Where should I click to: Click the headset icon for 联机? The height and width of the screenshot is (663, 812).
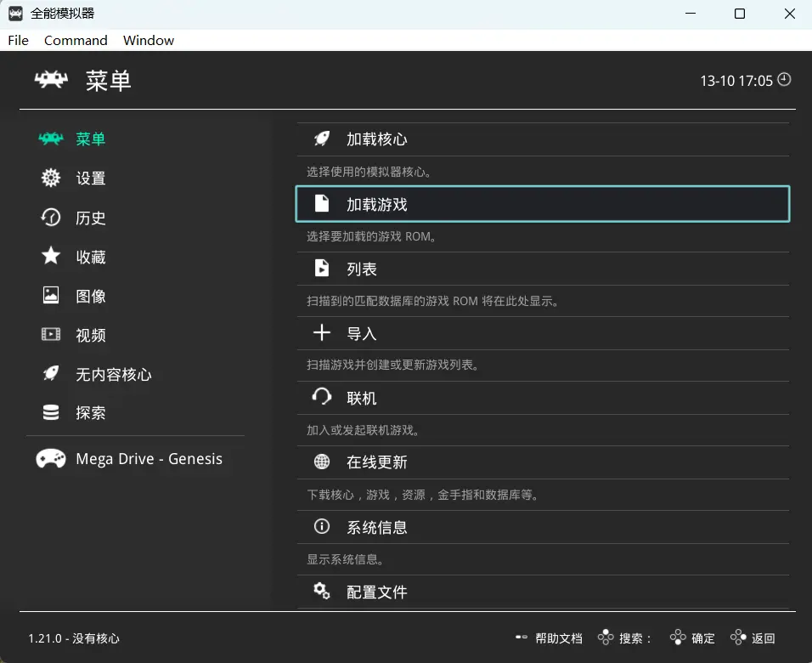click(322, 398)
